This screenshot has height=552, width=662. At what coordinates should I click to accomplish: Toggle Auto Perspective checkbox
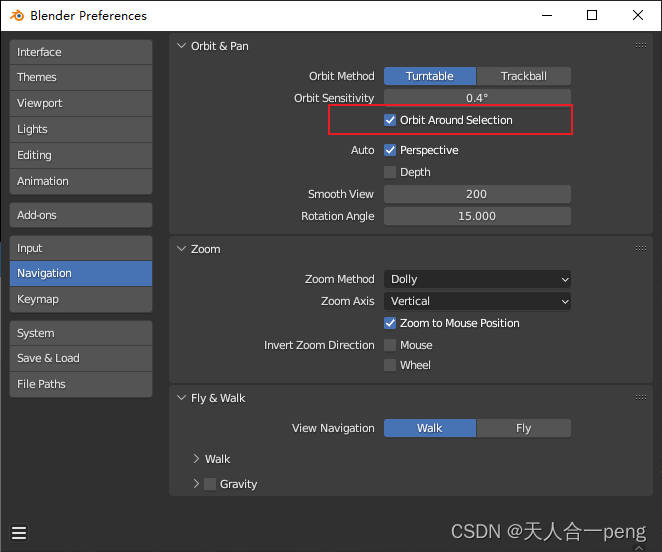click(390, 150)
